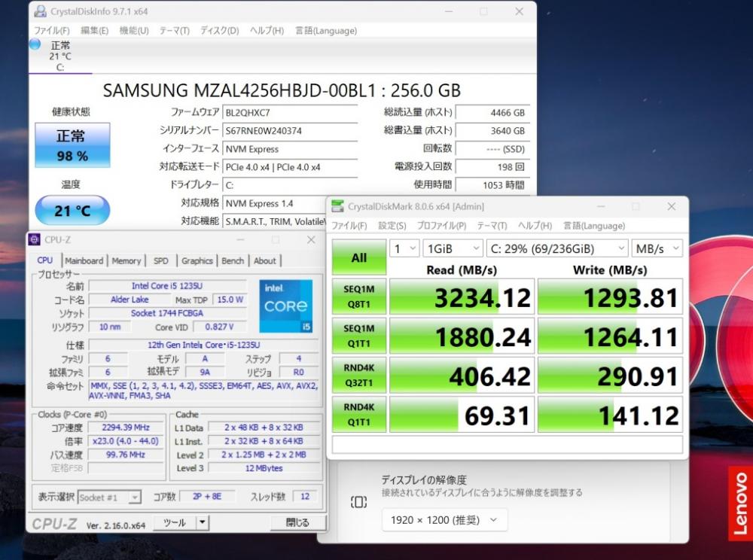Run the RND4K Q32T1 test
Screen dimensions: 753x560
tap(358, 376)
